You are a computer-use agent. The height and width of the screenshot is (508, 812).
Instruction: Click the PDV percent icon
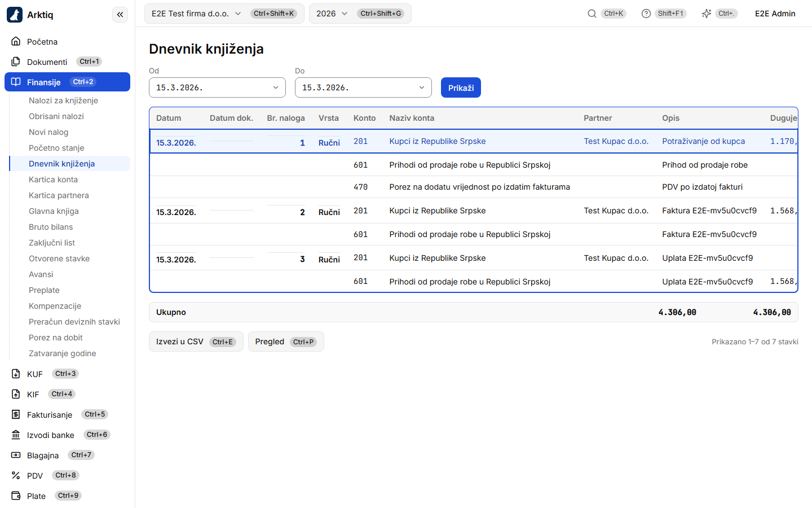pyautogui.click(x=16, y=475)
